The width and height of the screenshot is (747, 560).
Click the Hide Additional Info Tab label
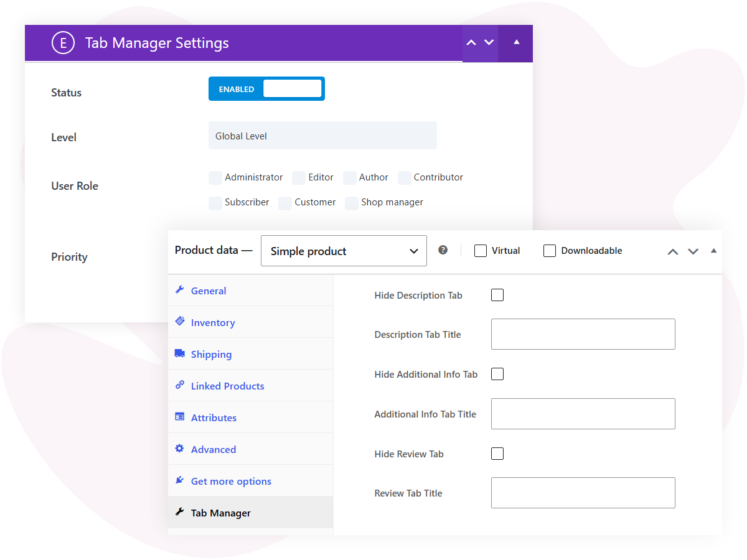pos(426,375)
